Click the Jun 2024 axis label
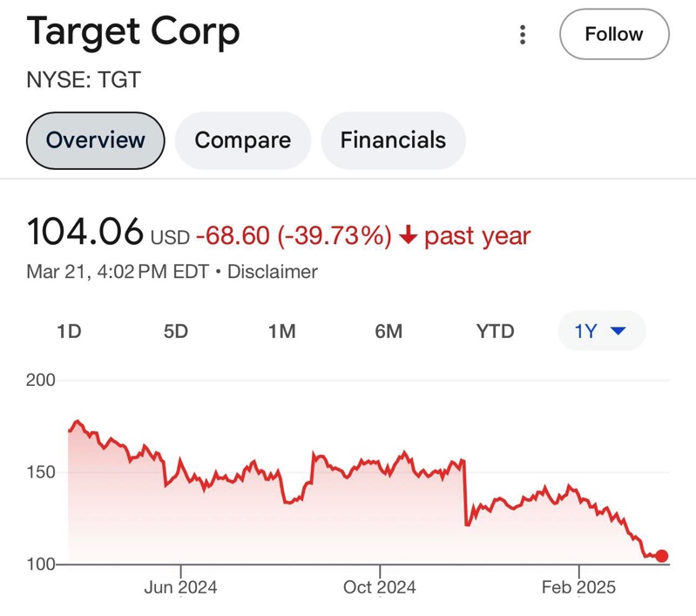The width and height of the screenshot is (696, 616). pos(180,587)
